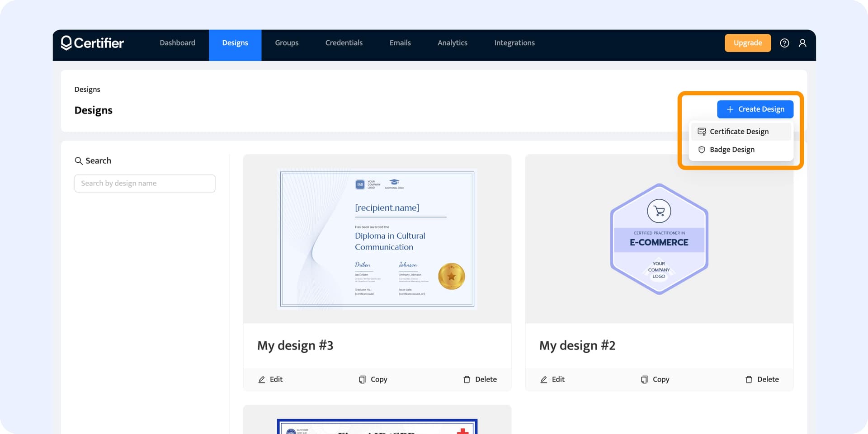Image resolution: width=868 pixels, height=434 pixels.
Task: Click the Certifier logo
Action: [x=92, y=43]
